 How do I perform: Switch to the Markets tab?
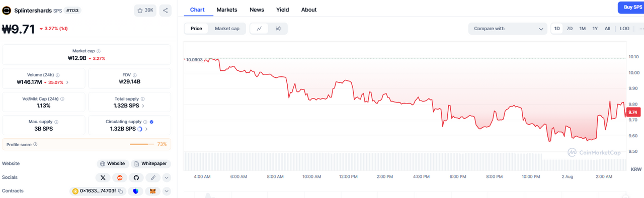pos(227,10)
